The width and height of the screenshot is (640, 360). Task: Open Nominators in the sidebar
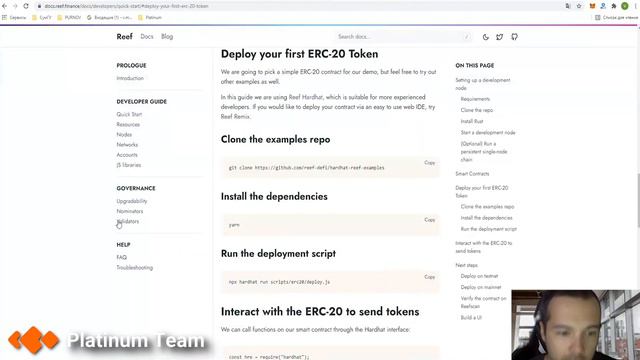pos(130,211)
